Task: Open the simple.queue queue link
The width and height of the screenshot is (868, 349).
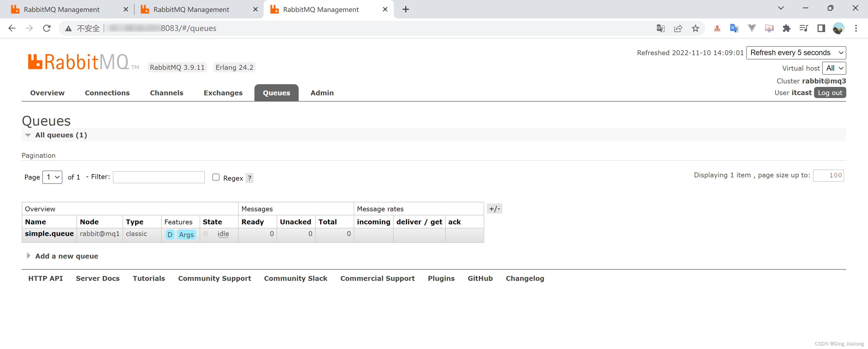Action: point(49,234)
